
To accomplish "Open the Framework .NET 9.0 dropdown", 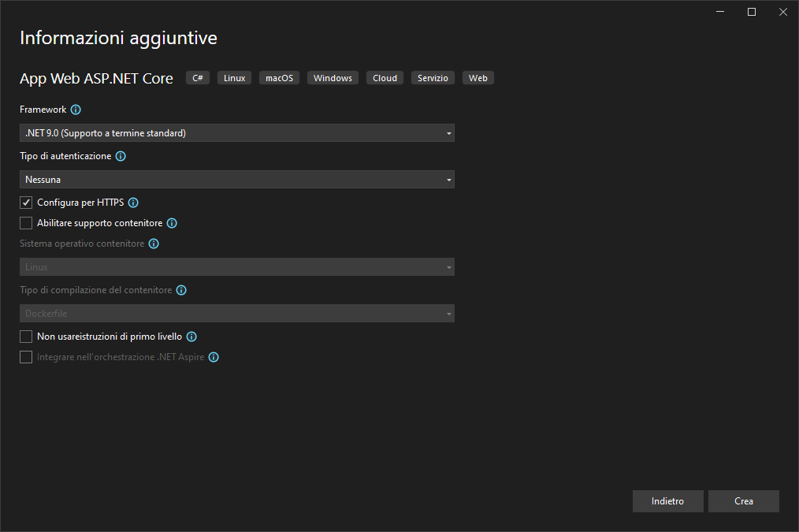I will [237, 133].
